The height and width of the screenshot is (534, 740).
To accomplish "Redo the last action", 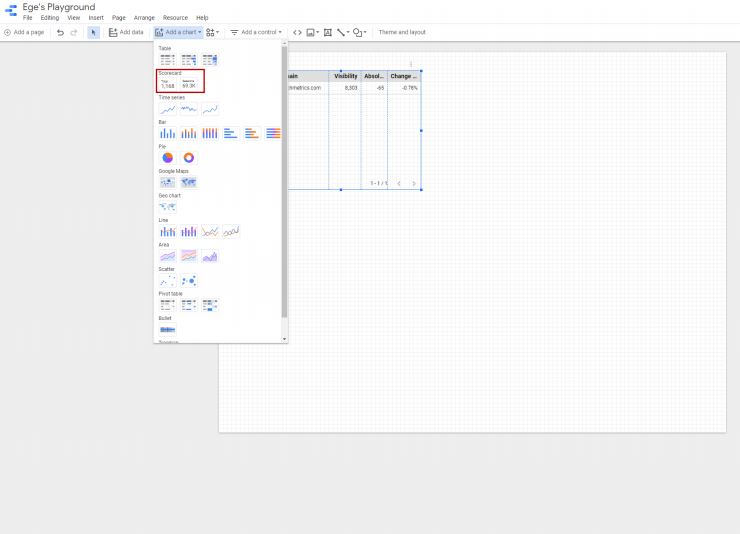I will click(x=74, y=33).
